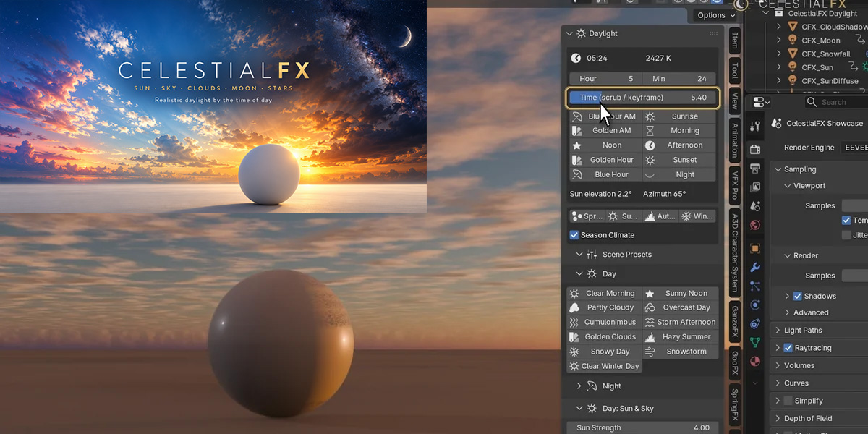Enable the Jittered checkbox under Viewport
This screenshot has height=434, width=868.
pyautogui.click(x=846, y=235)
